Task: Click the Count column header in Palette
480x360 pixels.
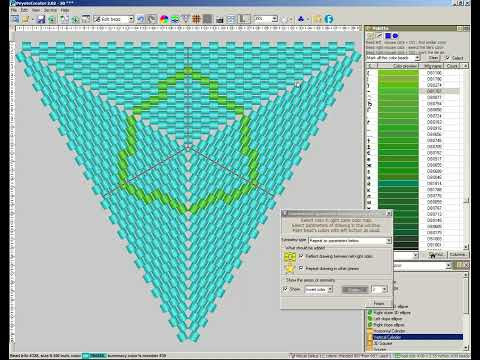Action: click(452, 66)
